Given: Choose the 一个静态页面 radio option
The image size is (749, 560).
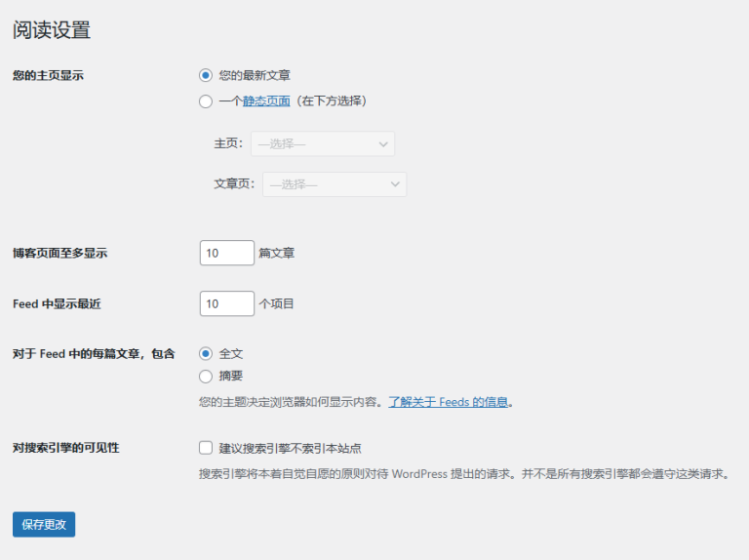Looking at the screenshot, I should (206, 100).
